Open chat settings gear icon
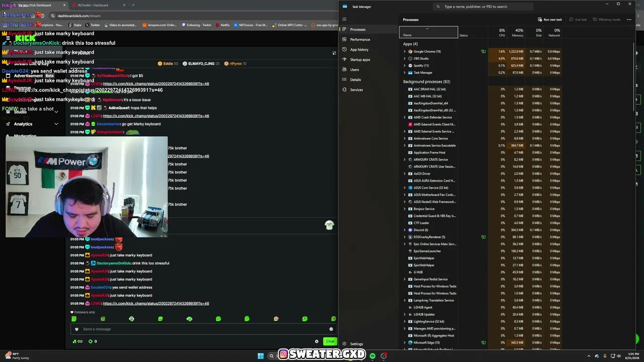 [316, 341]
